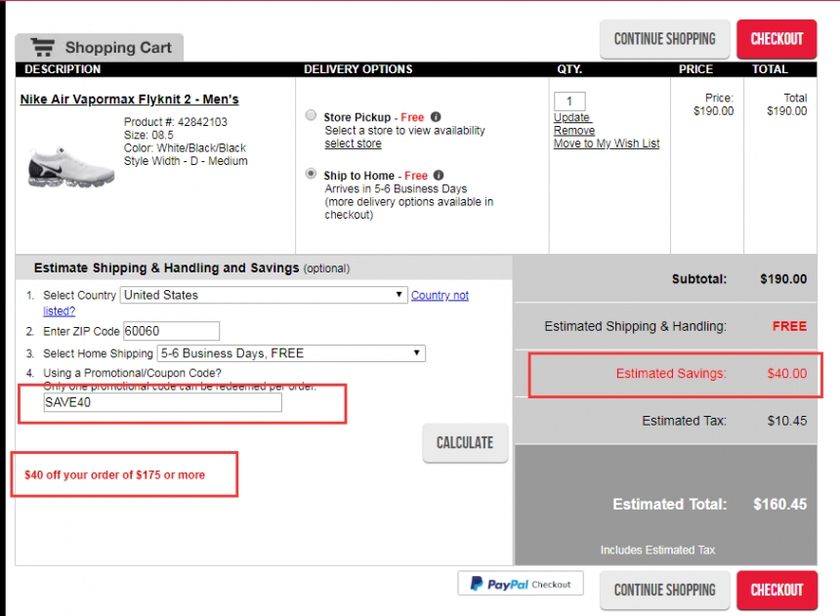Switch to the Shopping Cart tab
The height and width of the screenshot is (616, 840).
(99, 47)
